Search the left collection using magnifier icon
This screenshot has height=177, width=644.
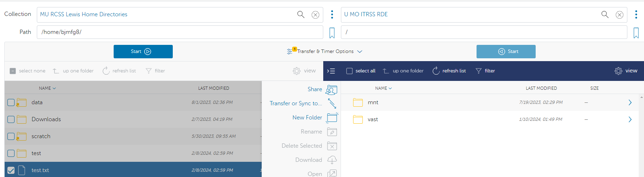(301, 14)
